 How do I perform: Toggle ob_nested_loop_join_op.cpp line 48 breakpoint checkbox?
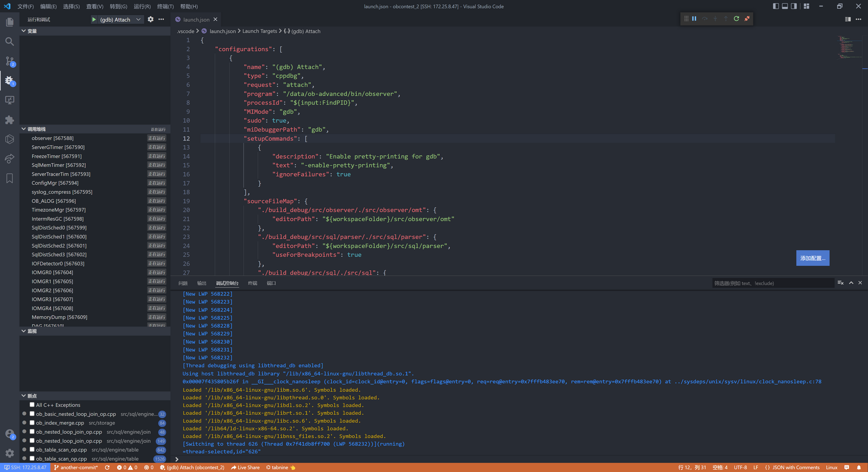(32, 432)
